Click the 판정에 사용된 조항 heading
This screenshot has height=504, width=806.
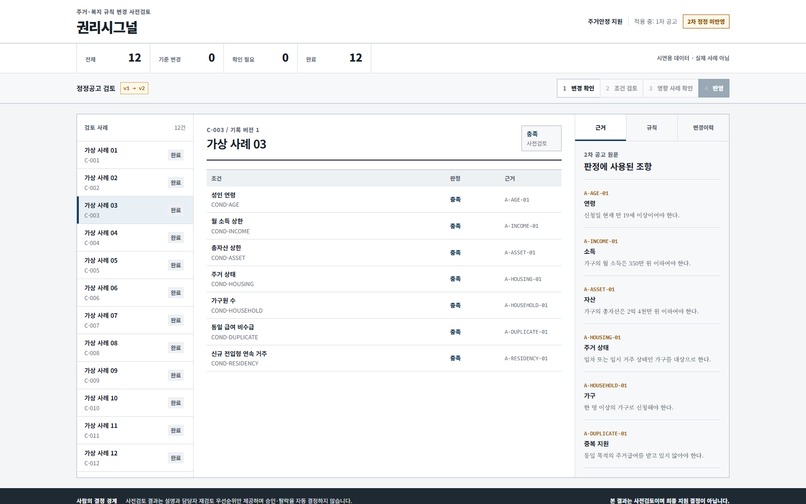(x=618, y=167)
